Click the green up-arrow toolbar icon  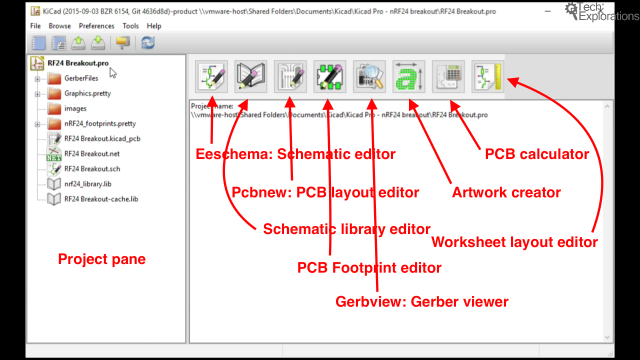(78, 43)
